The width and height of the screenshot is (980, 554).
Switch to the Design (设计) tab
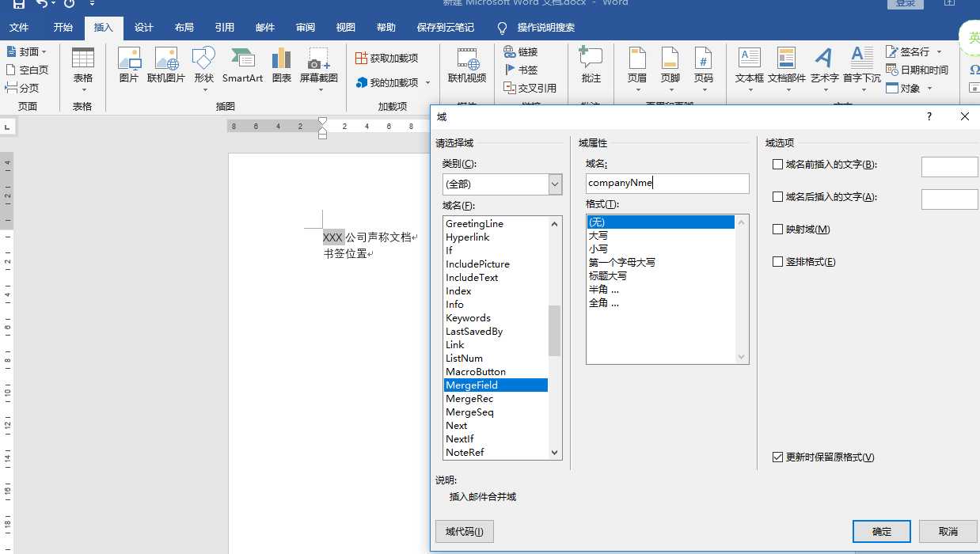click(x=144, y=28)
